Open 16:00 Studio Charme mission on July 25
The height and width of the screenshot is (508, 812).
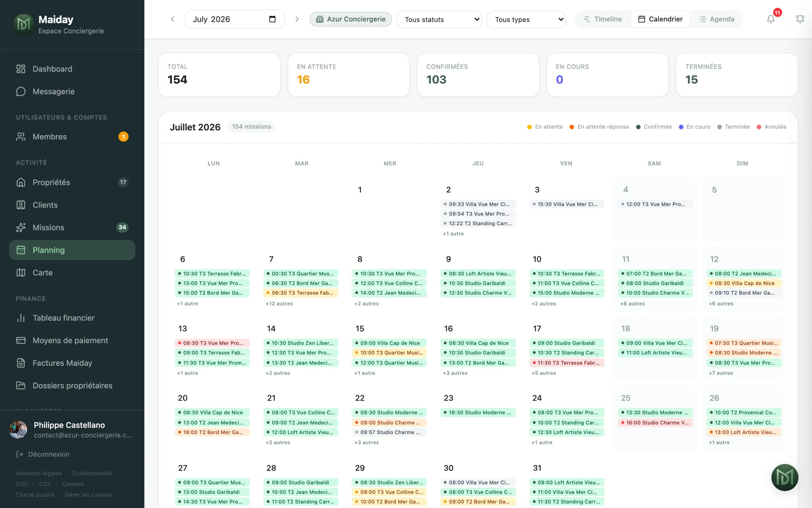655,422
